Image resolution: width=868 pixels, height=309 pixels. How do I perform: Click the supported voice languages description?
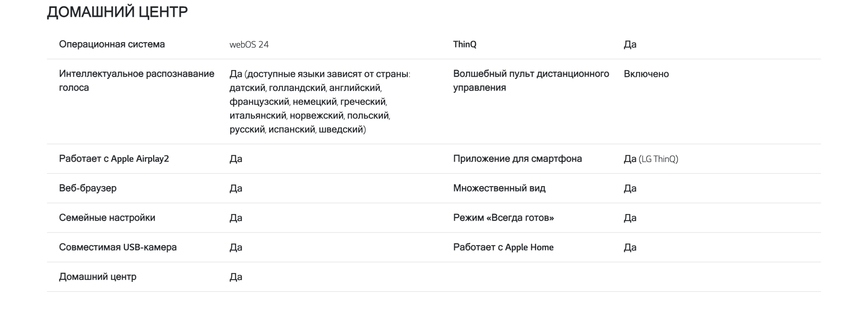[320, 102]
